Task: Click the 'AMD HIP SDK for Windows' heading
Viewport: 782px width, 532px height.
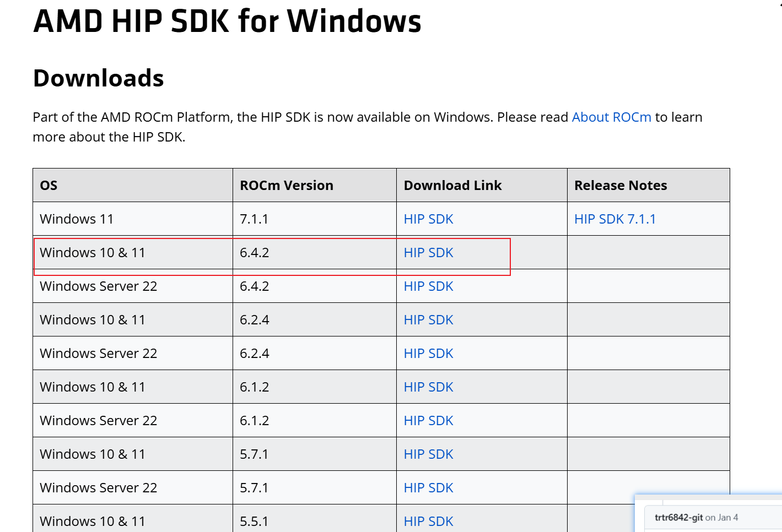Action: point(227,21)
